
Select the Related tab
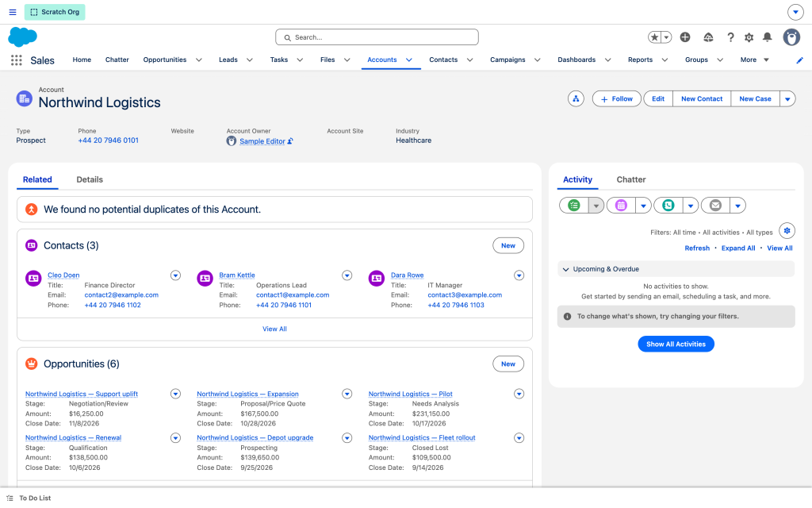click(x=37, y=179)
